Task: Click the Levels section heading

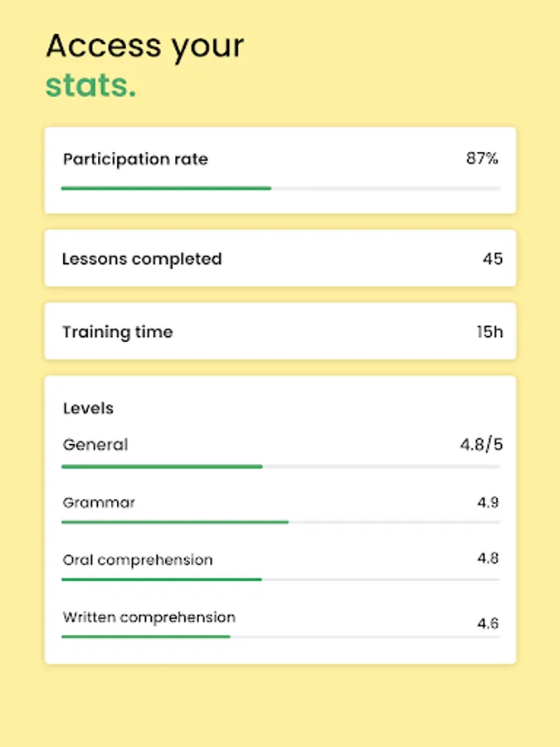Action: 88,408
